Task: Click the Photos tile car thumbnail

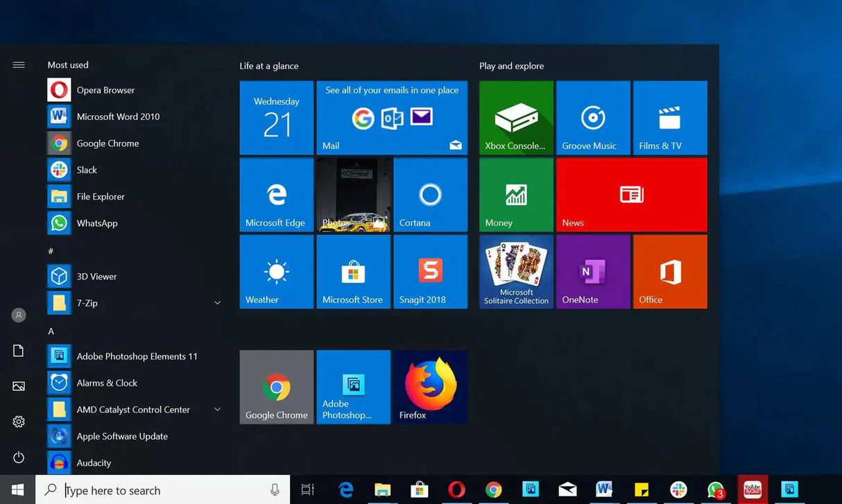Action: 354,194
